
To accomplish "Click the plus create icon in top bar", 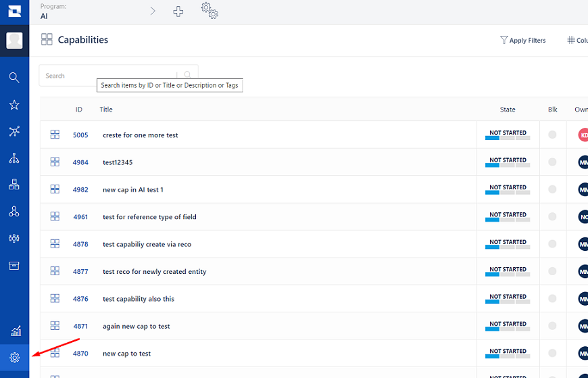I will 178,11.
